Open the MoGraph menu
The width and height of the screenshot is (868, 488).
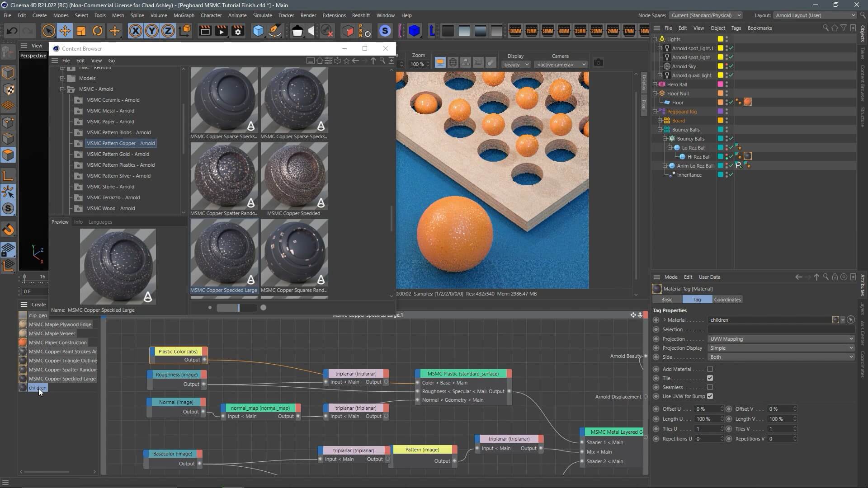(184, 15)
